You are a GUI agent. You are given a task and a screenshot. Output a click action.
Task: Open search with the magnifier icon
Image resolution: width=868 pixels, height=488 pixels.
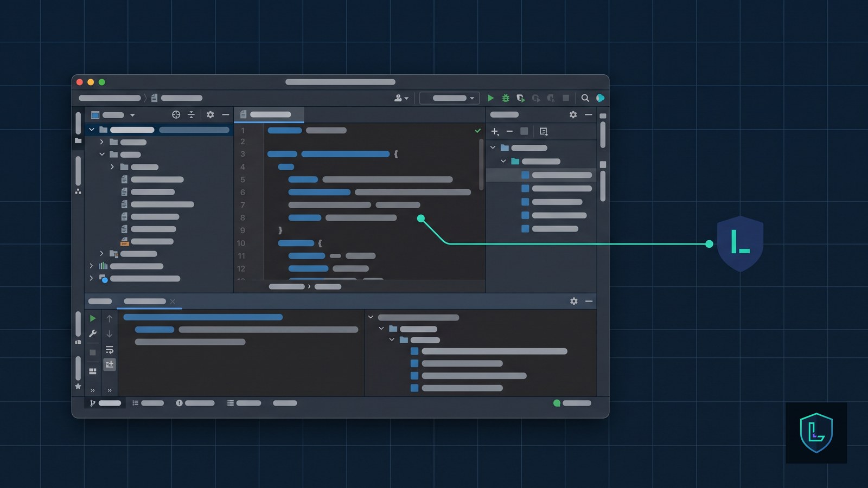[585, 98]
